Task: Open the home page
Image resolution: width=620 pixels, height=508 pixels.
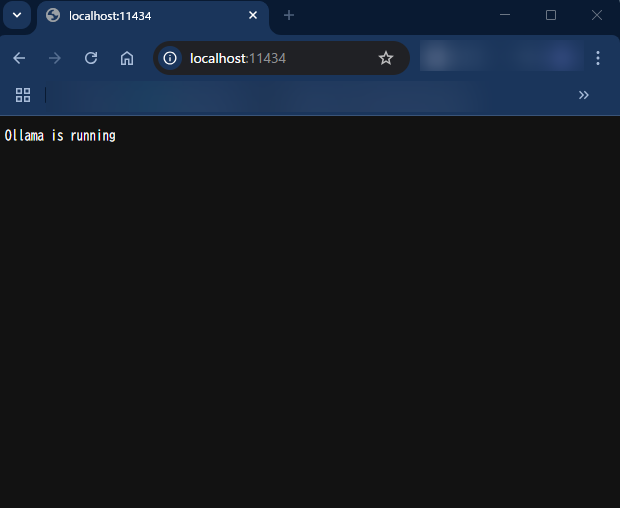Action: (127, 58)
